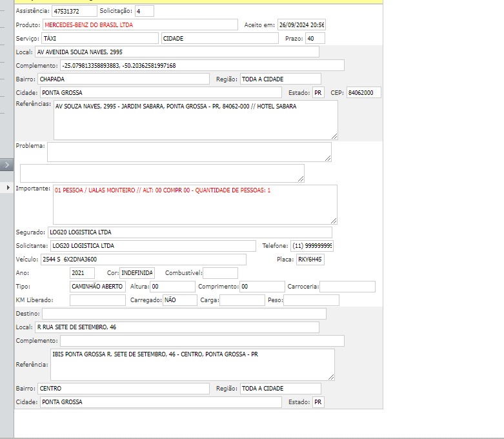Click Produto field MERCEDES-BENZ DO BRASIL LTDA
Image resolution: width=504 pixels, height=439 pixels.
(140, 25)
